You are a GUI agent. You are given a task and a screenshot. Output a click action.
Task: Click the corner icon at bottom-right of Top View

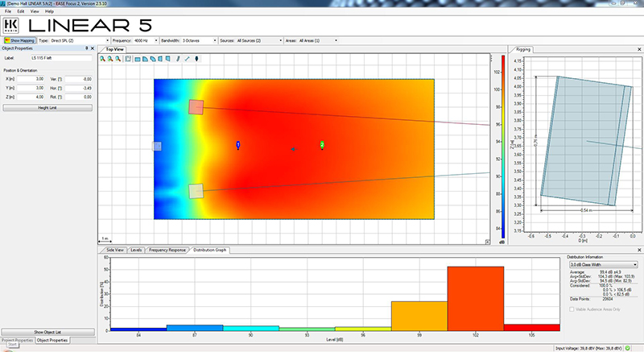point(488,242)
